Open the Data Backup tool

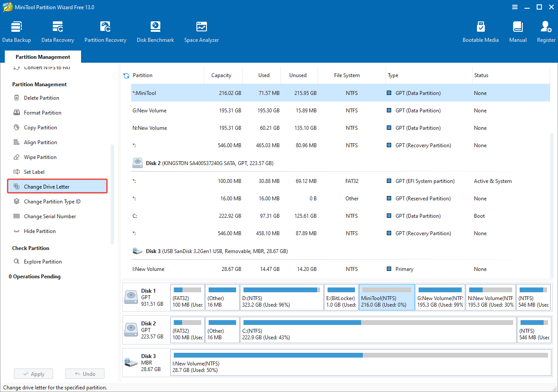17,32
